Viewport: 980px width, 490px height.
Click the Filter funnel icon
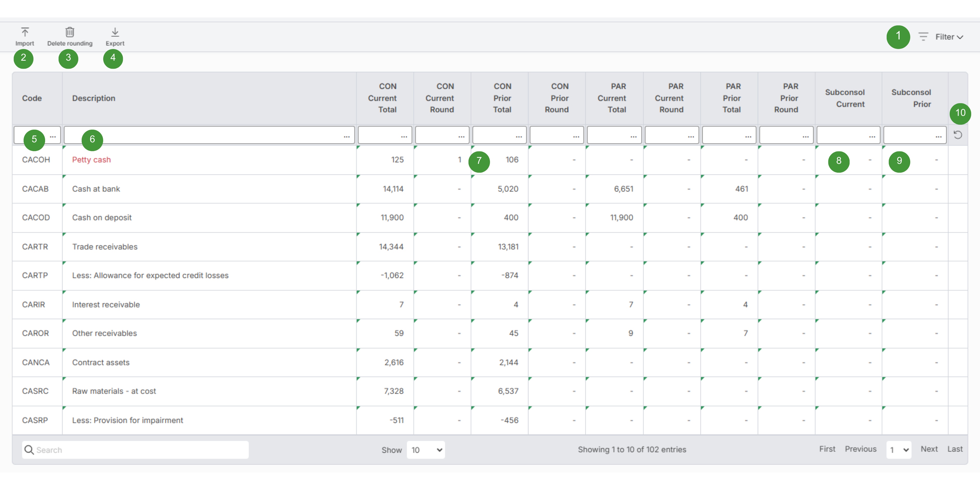tap(924, 37)
